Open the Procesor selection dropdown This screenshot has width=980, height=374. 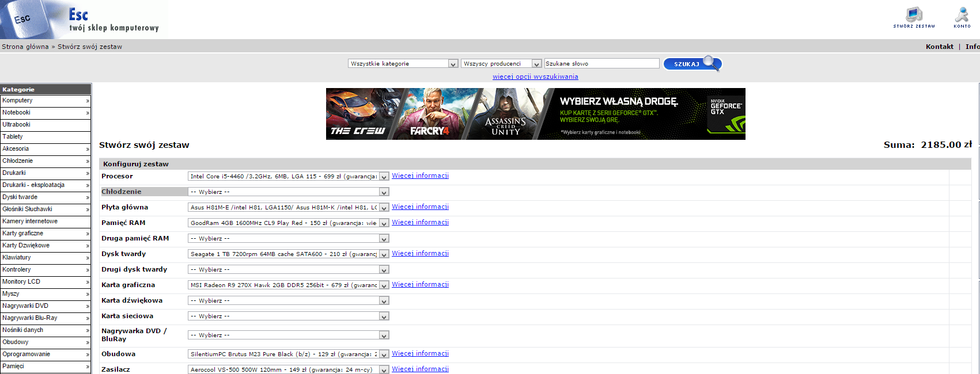289,177
